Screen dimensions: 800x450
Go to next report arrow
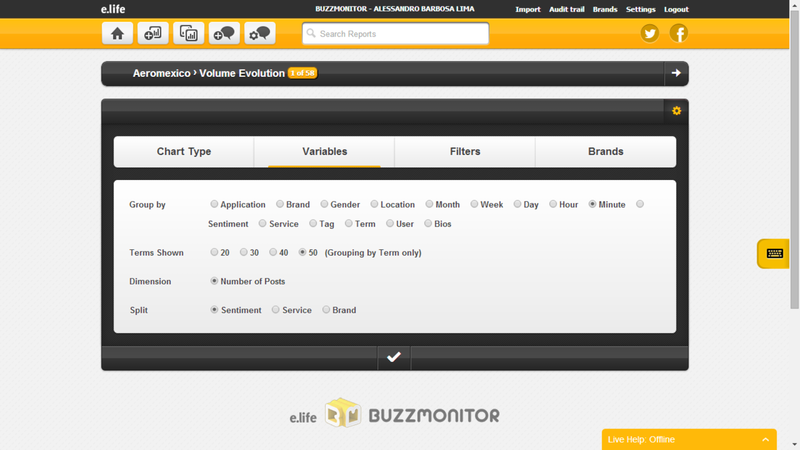point(676,73)
